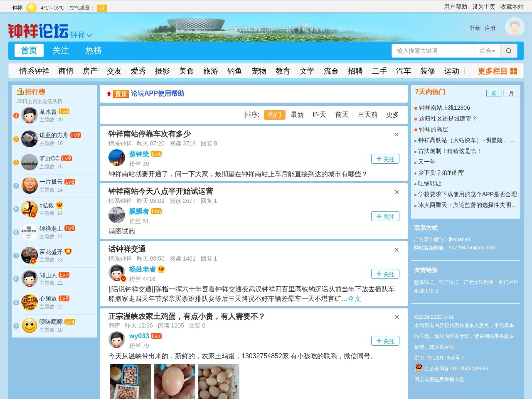
Task: Open the 更多 sorting options
Action: (x=392, y=115)
